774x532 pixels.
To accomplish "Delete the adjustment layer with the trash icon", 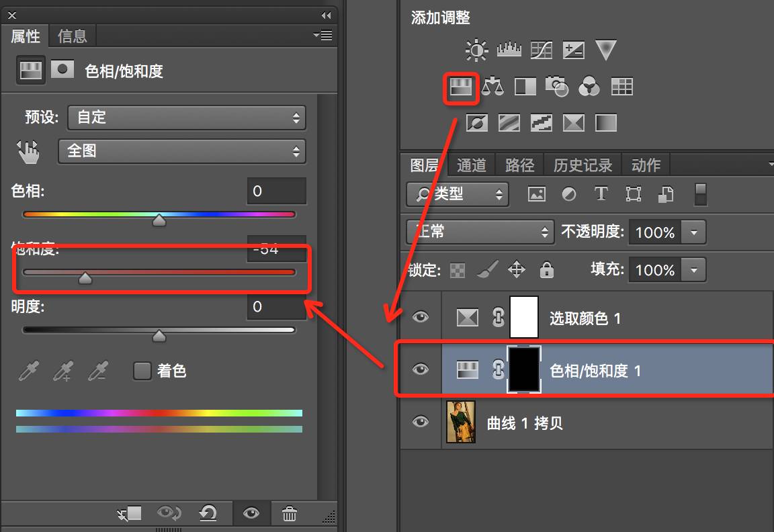I will click(x=290, y=514).
